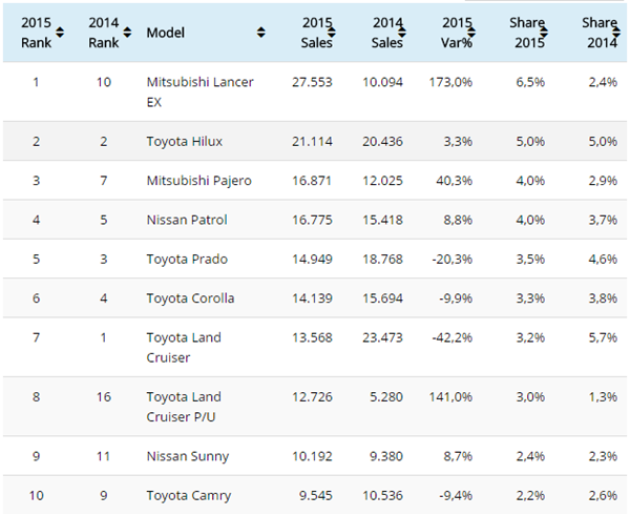The height and width of the screenshot is (515, 630).
Task: Select the 8,7% variation cell
Action: pyautogui.click(x=458, y=456)
